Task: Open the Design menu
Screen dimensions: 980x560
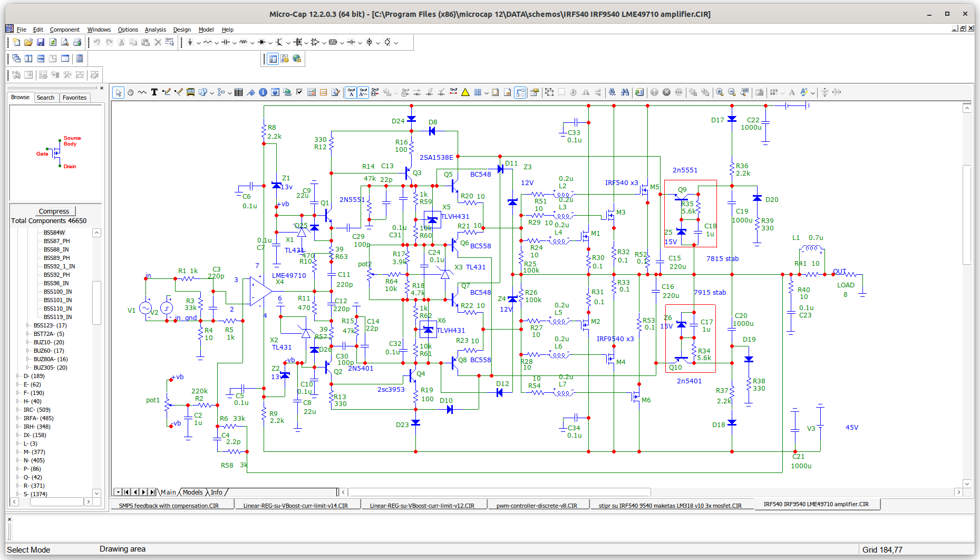Action: pyautogui.click(x=182, y=30)
